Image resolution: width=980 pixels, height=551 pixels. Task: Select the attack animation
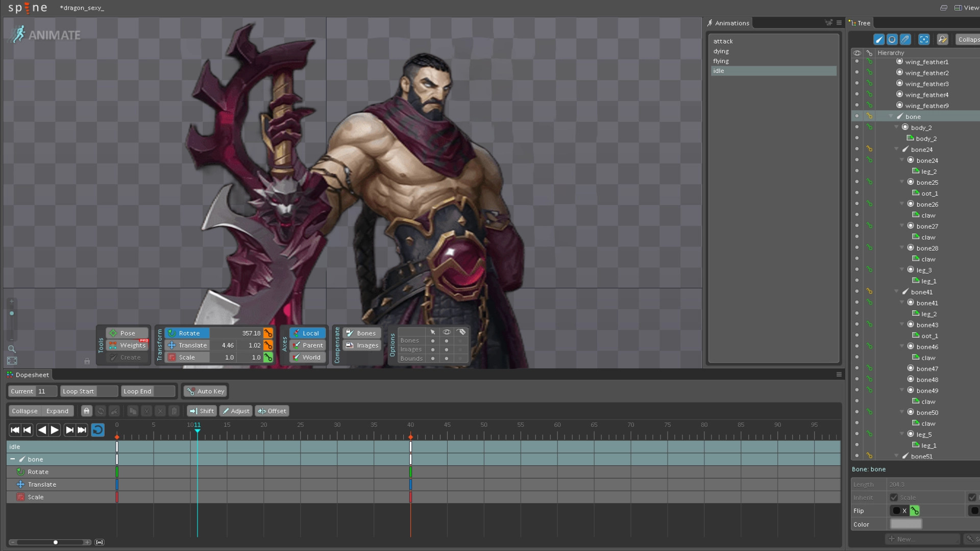coord(773,41)
